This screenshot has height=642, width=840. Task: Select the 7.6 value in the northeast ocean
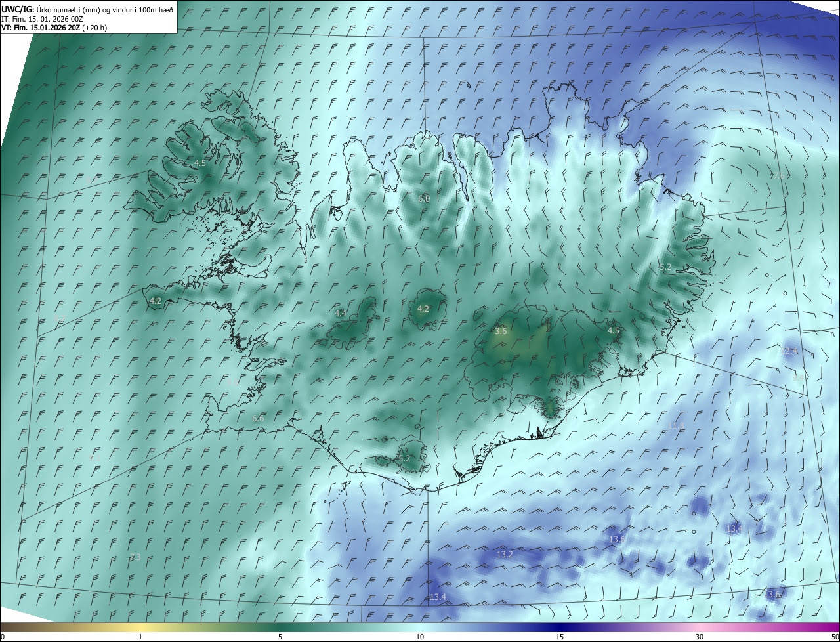tap(780, 175)
